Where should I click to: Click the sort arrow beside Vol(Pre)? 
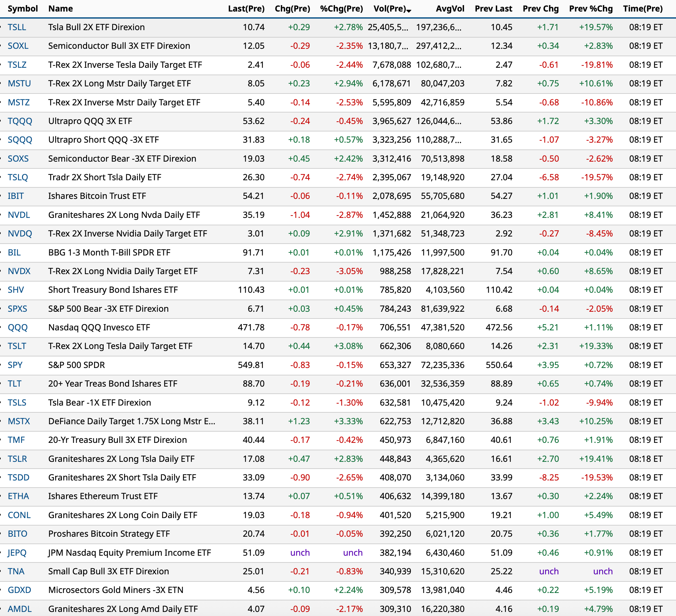[x=409, y=11]
